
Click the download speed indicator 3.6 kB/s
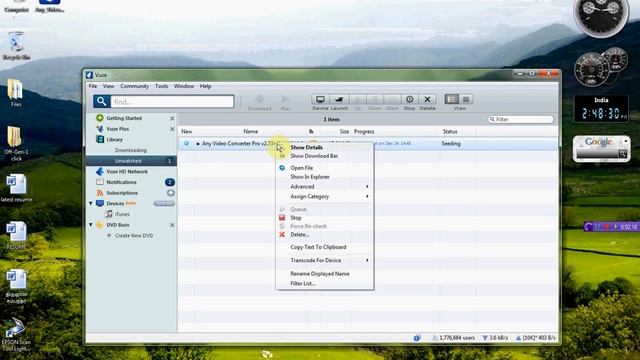(x=495, y=338)
